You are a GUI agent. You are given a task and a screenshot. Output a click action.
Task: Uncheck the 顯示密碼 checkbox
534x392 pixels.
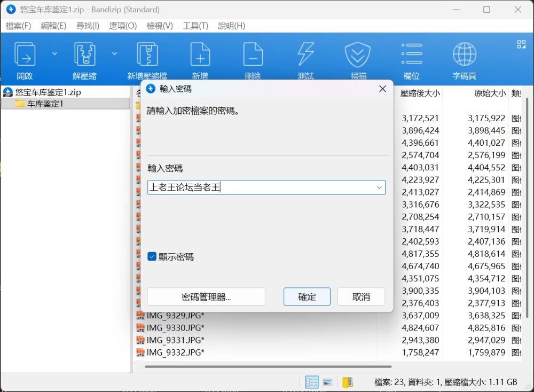[x=152, y=256]
